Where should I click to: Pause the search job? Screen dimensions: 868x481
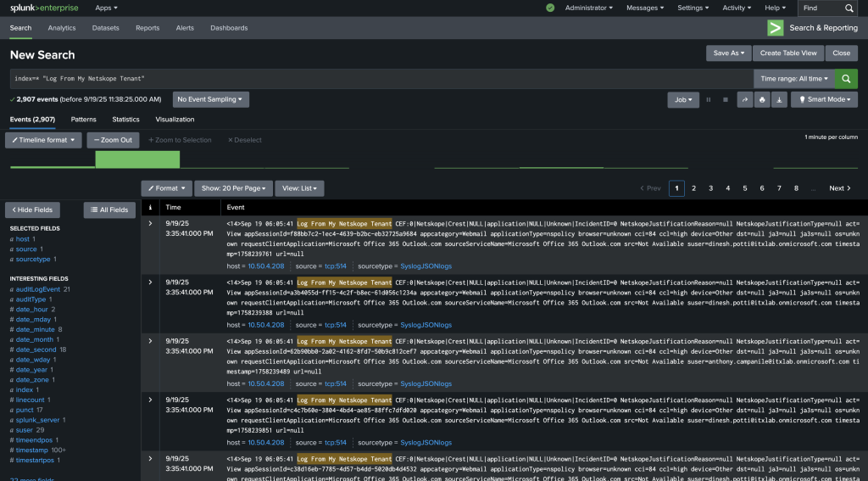[708, 100]
